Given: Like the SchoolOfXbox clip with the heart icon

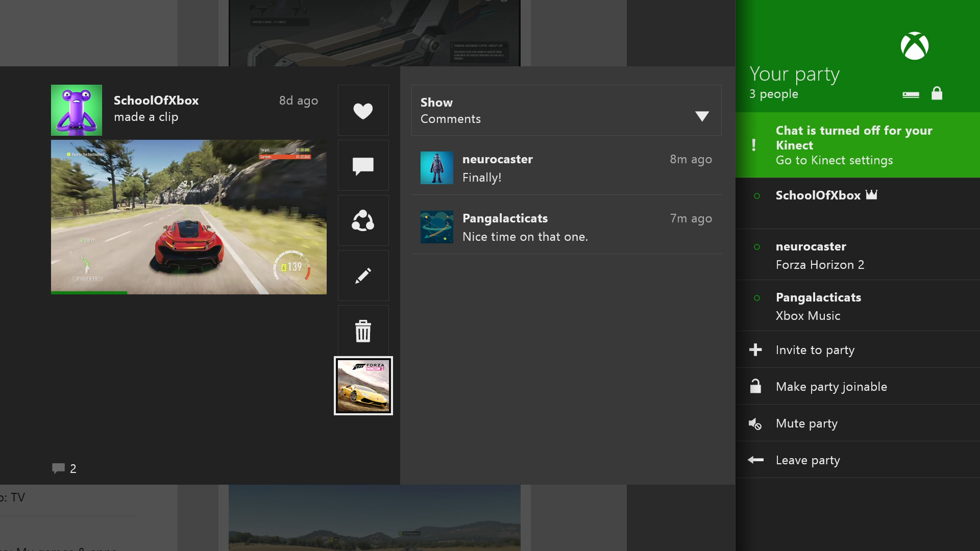Looking at the screenshot, I should pyautogui.click(x=362, y=110).
